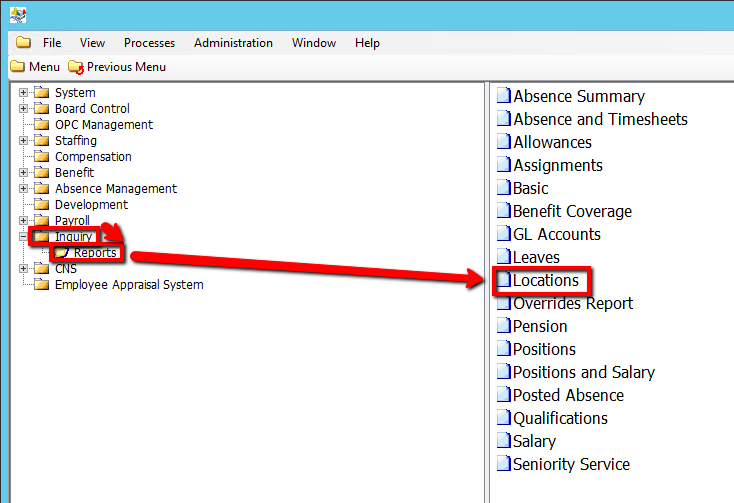This screenshot has width=734, height=503.
Task: Open the Qualifications report
Action: click(560, 419)
